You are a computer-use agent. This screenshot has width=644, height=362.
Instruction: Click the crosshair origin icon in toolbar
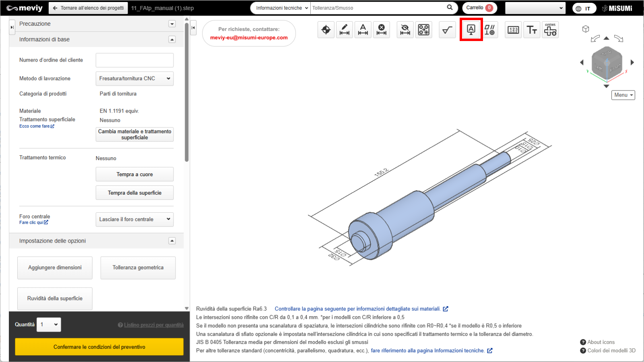coord(326,30)
